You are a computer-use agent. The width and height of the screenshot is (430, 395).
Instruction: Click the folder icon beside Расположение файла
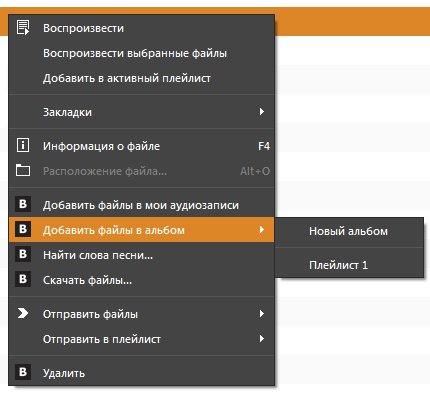pos(23,170)
